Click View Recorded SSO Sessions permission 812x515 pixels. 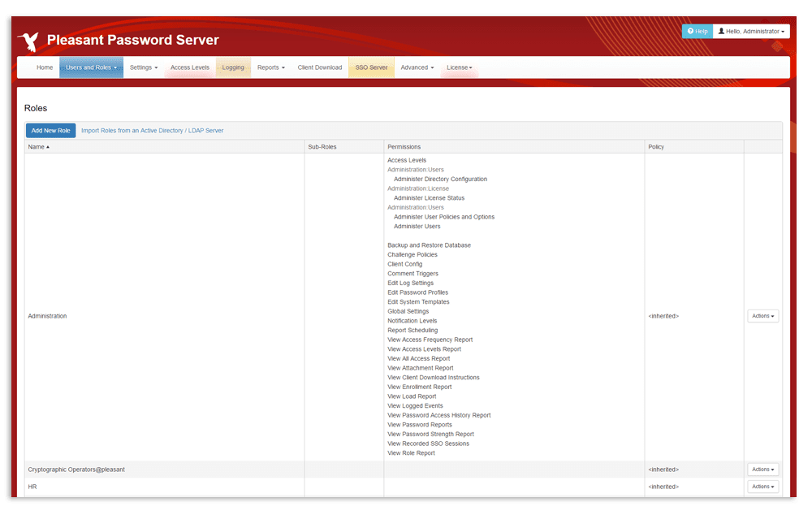tap(428, 444)
